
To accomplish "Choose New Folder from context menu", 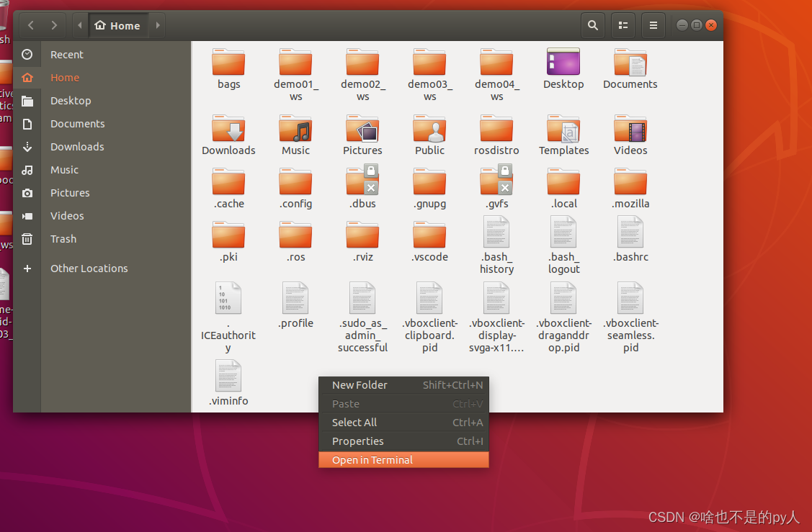I will point(404,385).
